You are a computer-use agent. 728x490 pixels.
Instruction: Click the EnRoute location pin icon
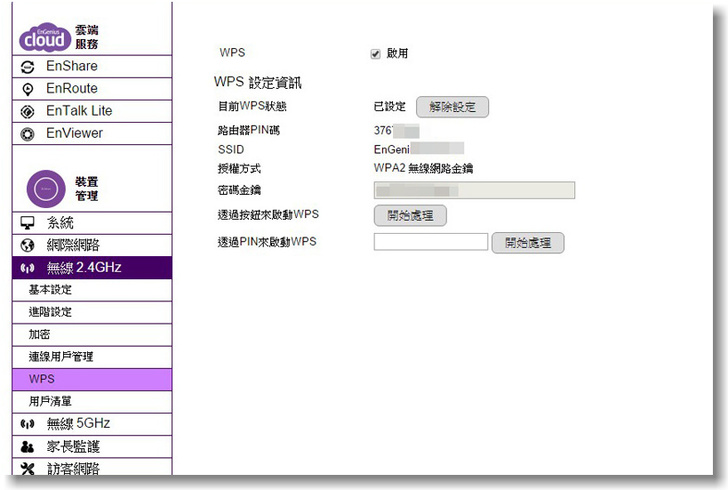[x=28, y=89]
